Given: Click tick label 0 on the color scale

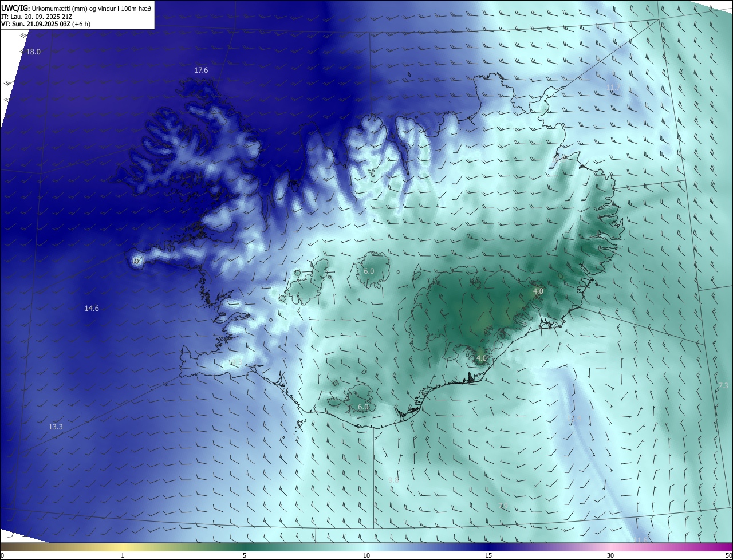Looking at the screenshot, I should pyautogui.click(x=2, y=555).
